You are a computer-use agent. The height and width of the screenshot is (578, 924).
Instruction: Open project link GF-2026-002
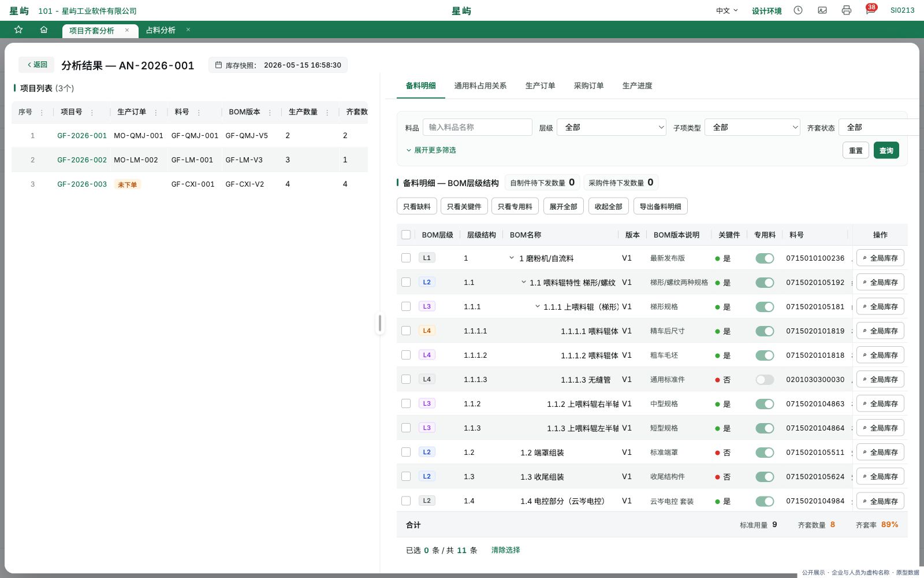pyautogui.click(x=82, y=160)
